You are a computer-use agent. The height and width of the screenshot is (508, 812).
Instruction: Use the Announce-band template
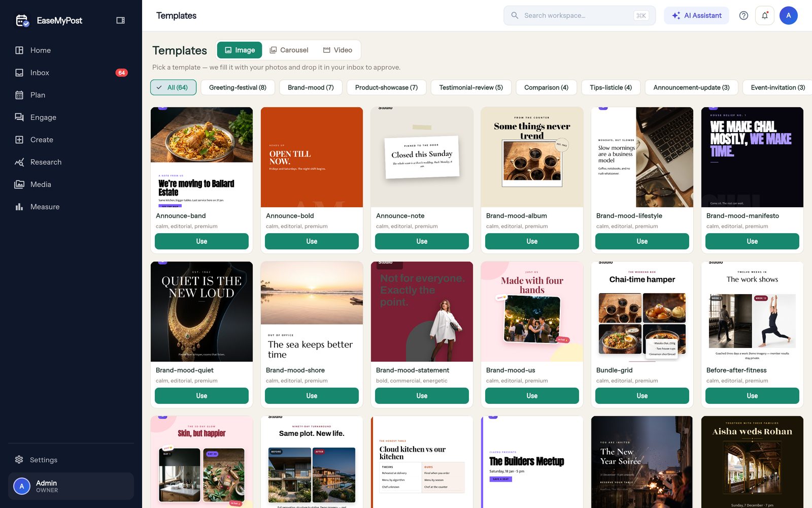click(201, 241)
